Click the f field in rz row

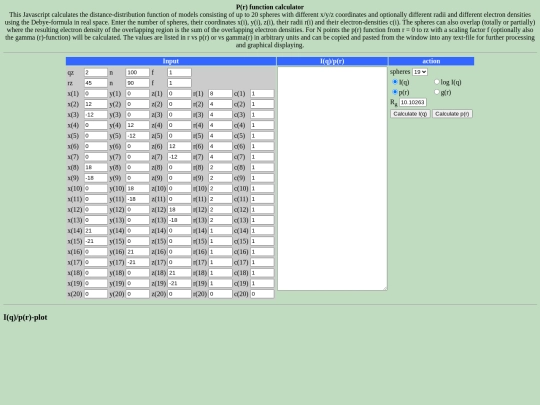179,83
